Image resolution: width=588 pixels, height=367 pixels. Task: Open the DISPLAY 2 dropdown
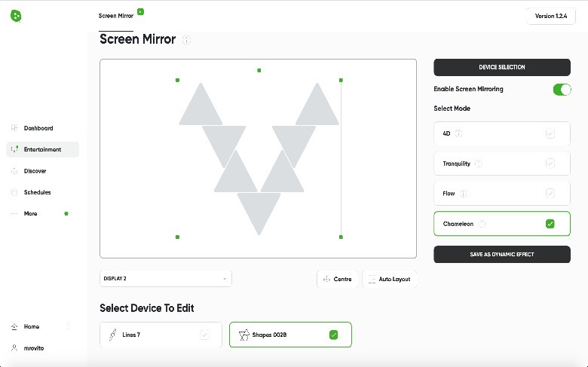click(165, 279)
